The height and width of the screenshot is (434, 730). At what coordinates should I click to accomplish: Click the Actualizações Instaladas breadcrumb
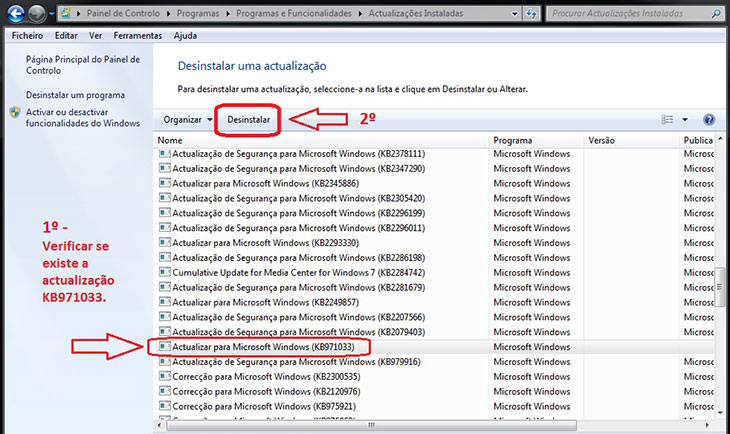point(416,14)
